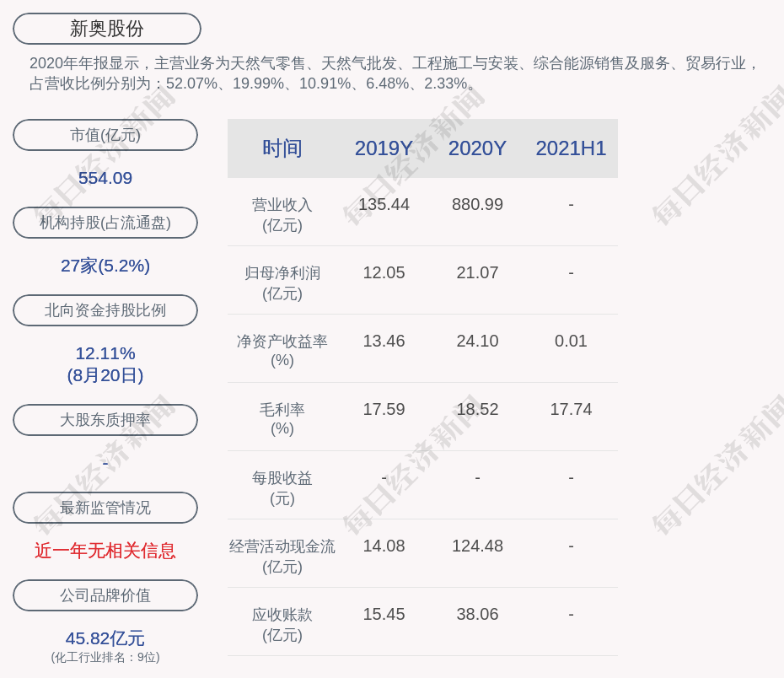The image size is (784, 678).
Task: Click the red 近一年无相关信息 text
Action: click(105, 551)
